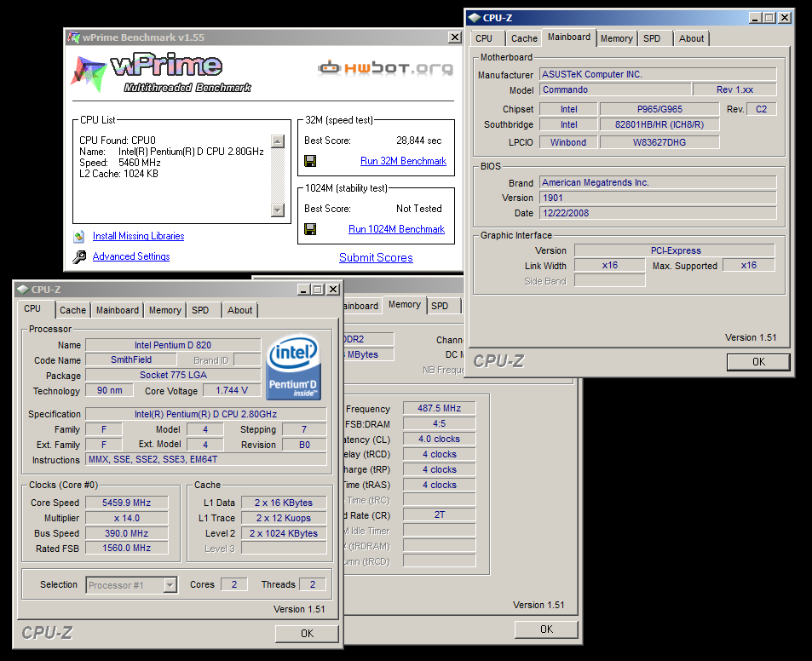Screen dimensions: 812x661
Task: Open Memory tab in Mainboard CPU-Z window
Action: 616,38
